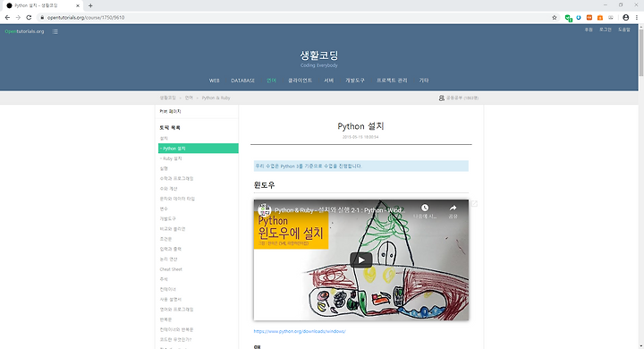Open the Ruby 설치 sidebar topic
This screenshot has width=644, height=349.
point(171,158)
